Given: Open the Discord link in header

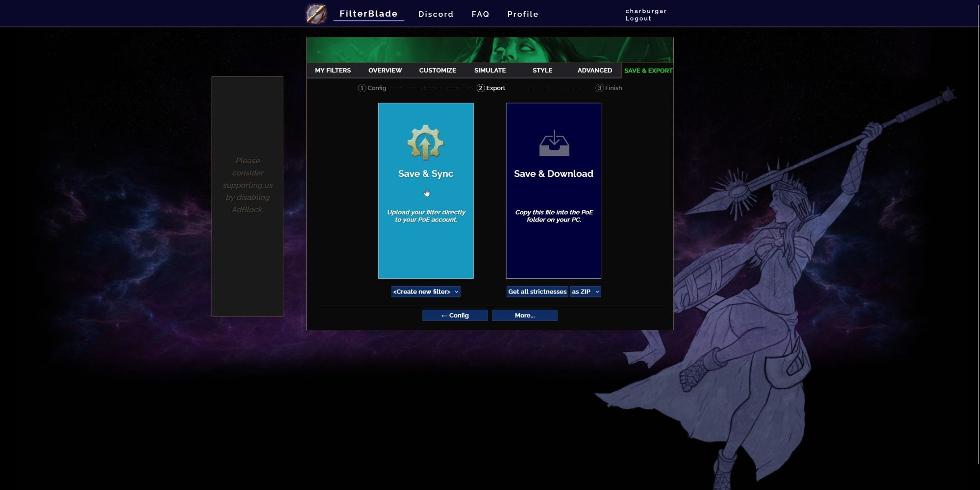Looking at the screenshot, I should click(x=436, y=14).
